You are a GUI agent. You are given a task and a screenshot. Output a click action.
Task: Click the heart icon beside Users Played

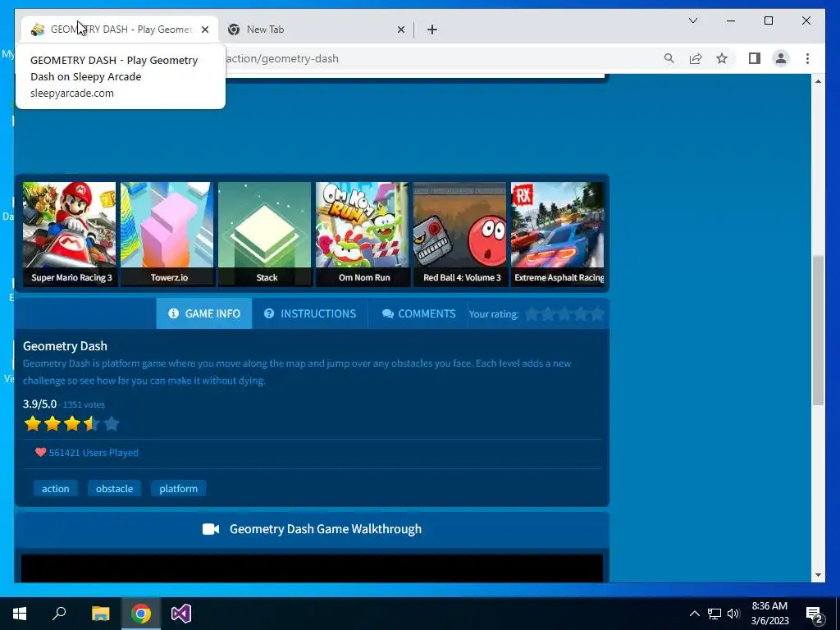tap(40, 452)
